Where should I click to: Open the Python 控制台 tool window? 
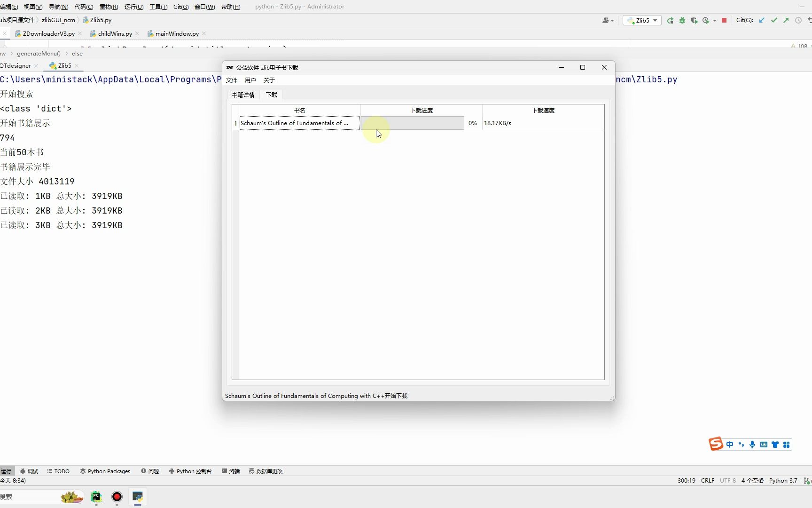190,471
